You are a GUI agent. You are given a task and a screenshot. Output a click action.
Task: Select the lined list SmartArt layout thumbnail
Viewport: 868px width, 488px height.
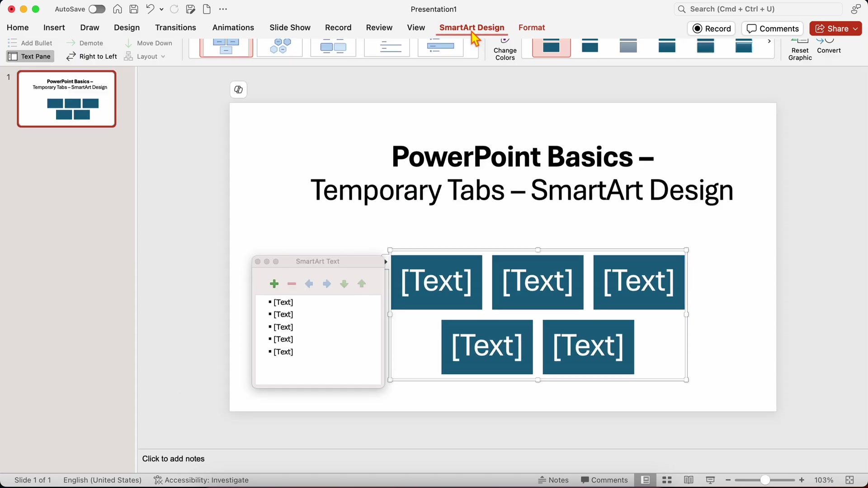(x=387, y=47)
